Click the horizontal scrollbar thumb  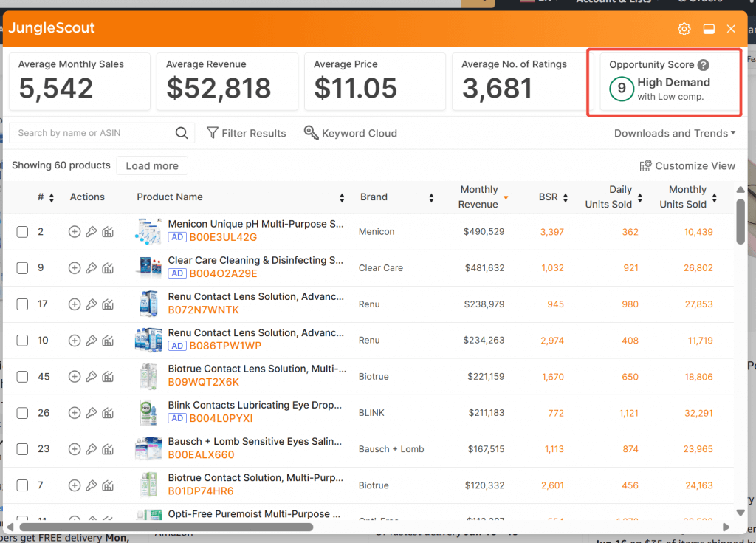point(166,527)
